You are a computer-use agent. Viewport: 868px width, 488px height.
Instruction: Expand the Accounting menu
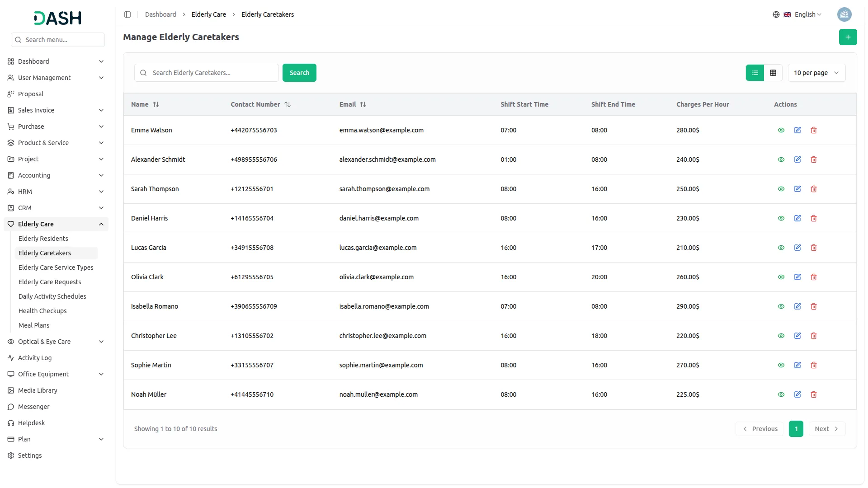coord(56,175)
